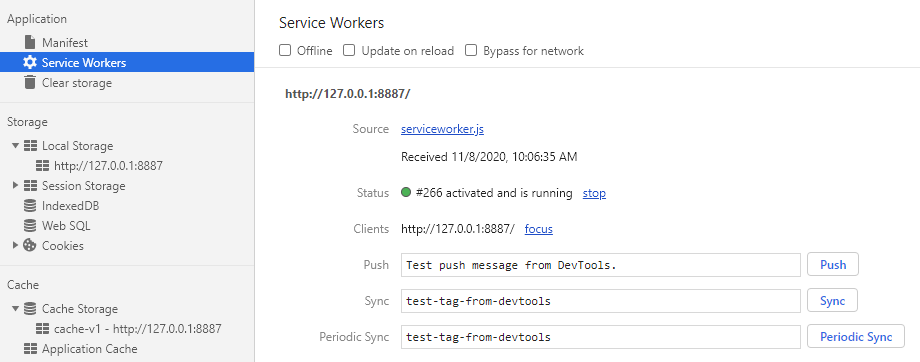
Task: Click the Clear storage trash icon
Action: click(29, 82)
